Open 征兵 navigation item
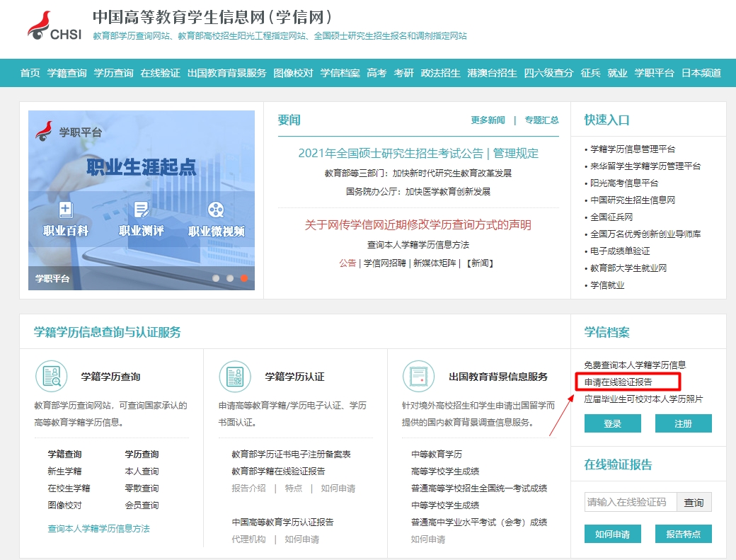 [590, 73]
